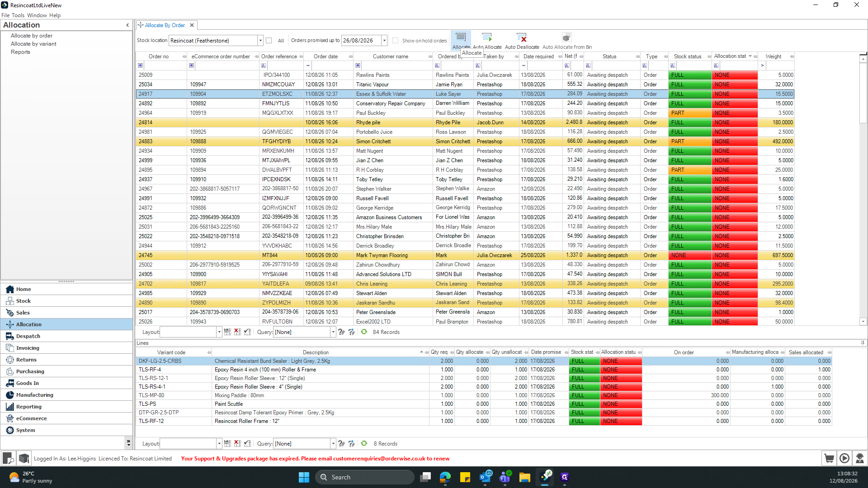Expand more navigation buttons chevron
This screenshot has height=488, width=868.
coord(128,443)
